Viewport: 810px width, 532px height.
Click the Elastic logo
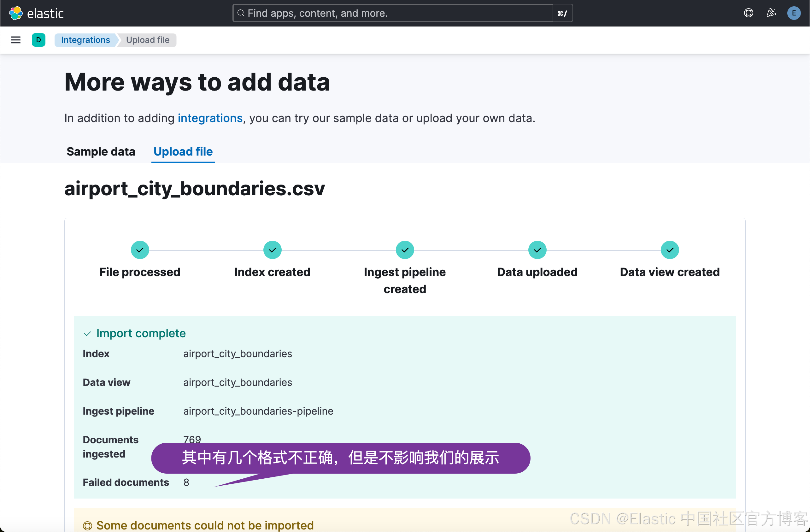coord(36,13)
